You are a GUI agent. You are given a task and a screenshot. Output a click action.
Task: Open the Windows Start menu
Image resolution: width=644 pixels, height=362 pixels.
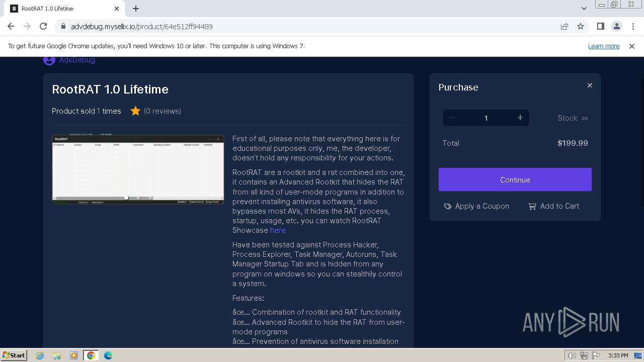coord(14,355)
